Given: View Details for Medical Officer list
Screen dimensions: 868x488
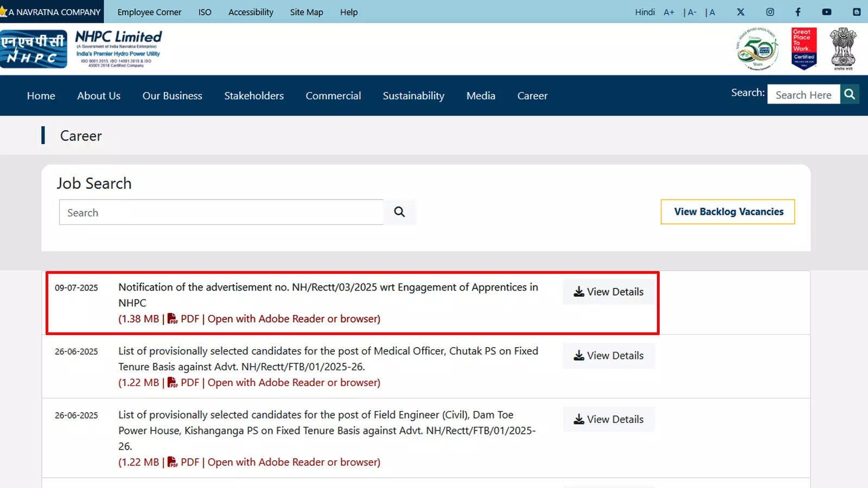Looking at the screenshot, I should click(609, 356).
